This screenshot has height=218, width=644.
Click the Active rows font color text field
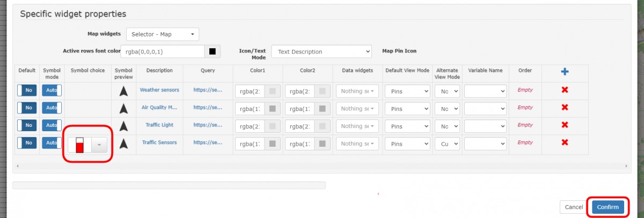point(162,51)
